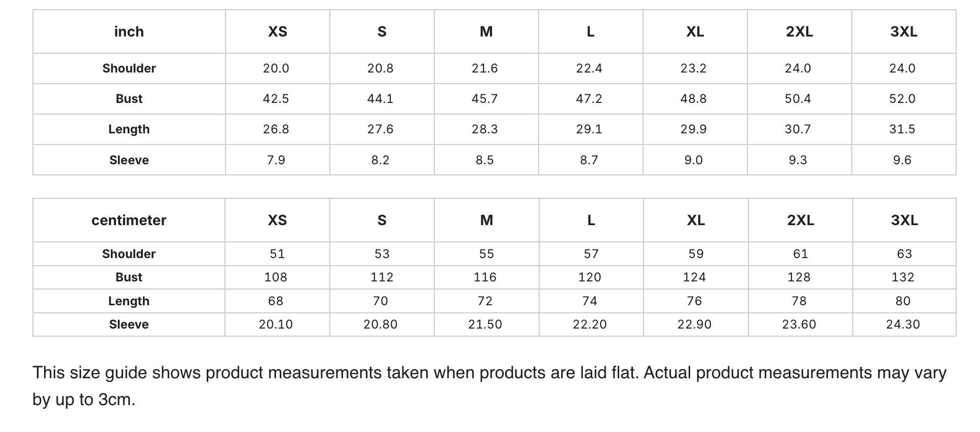Click the Shoulder row label in inch table
Image resolution: width=980 pixels, height=432 pixels.
(x=129, y=68)
